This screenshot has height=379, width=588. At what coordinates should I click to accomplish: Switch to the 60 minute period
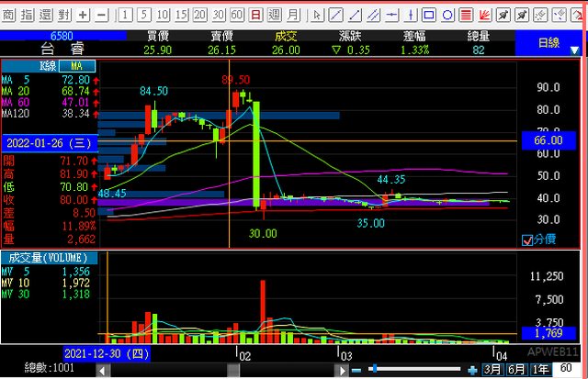(237, 16)
